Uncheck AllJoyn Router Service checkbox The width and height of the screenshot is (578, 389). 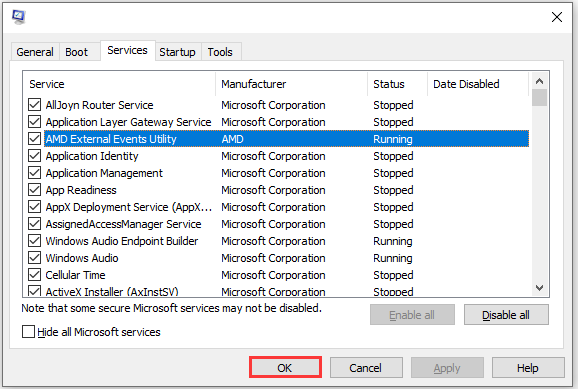pyautogui.click(x=35, y=105)
